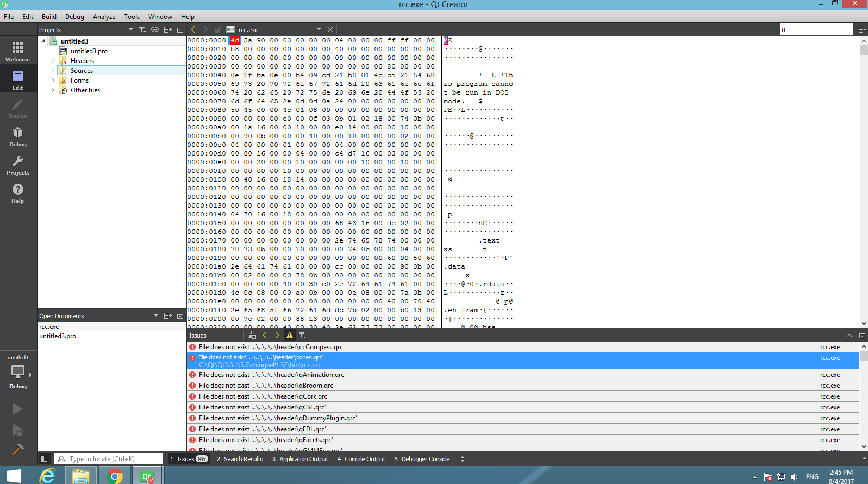
Task: Open the Window menu
Action: tap(160, 17)
